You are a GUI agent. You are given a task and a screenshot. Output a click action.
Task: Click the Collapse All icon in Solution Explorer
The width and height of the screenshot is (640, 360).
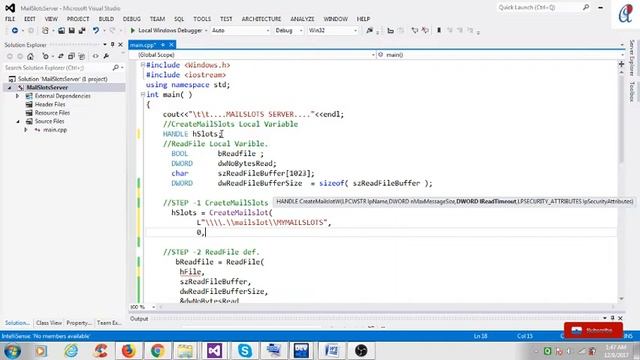71,56
